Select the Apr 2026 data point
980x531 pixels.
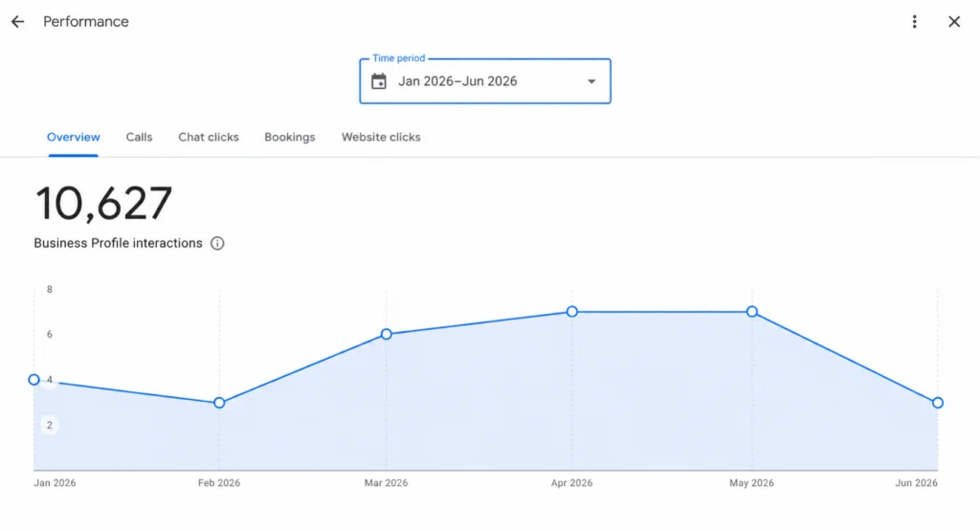click(x=572, y=312)
